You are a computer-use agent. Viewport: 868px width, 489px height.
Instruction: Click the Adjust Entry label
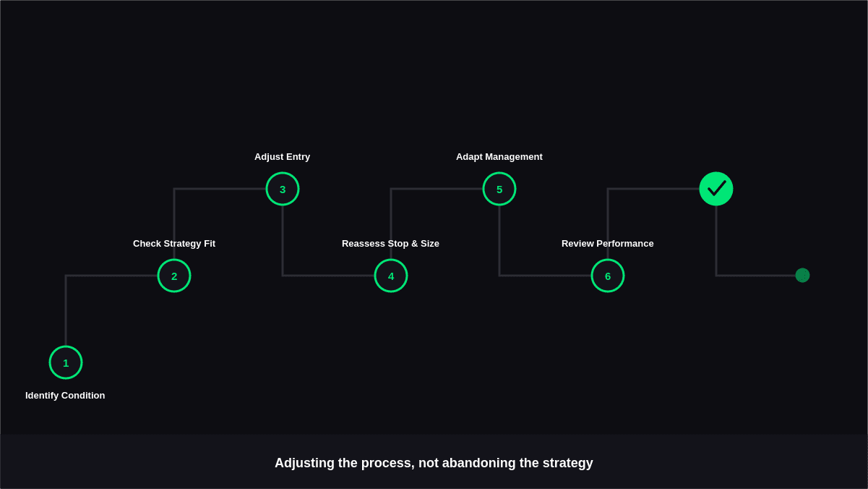tap(282, 157)
